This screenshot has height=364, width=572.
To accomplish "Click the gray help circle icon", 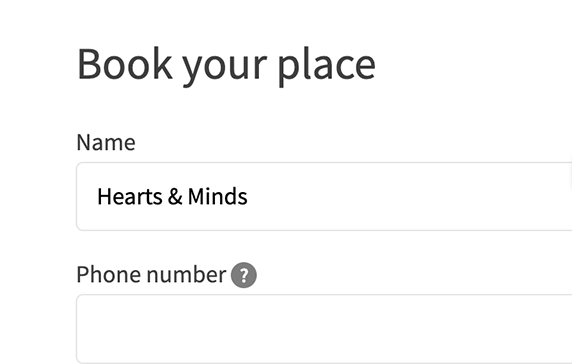I will click(x=244, y=275).
